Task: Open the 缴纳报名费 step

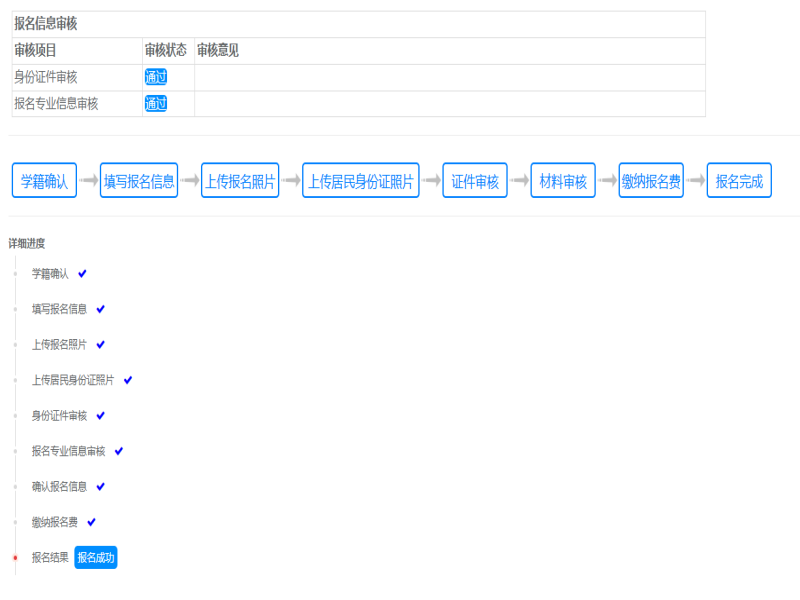Action: pyautogui.click(x=650, y=180)
